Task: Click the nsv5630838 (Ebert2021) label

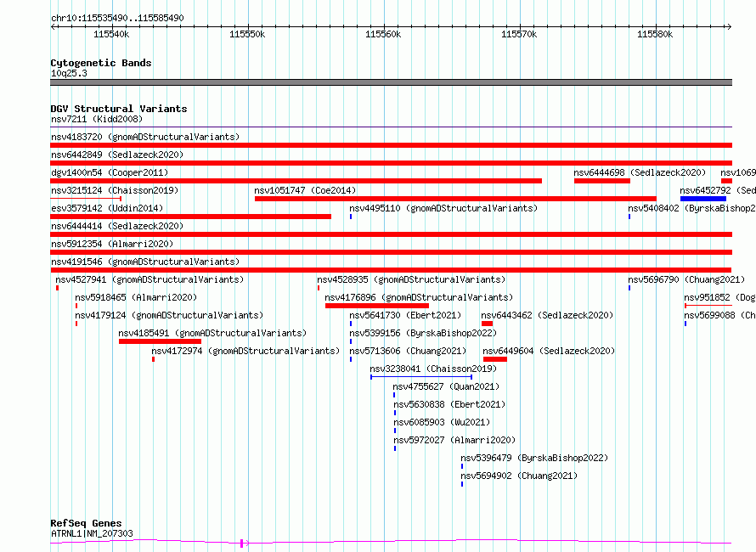Action: [449, 404]
